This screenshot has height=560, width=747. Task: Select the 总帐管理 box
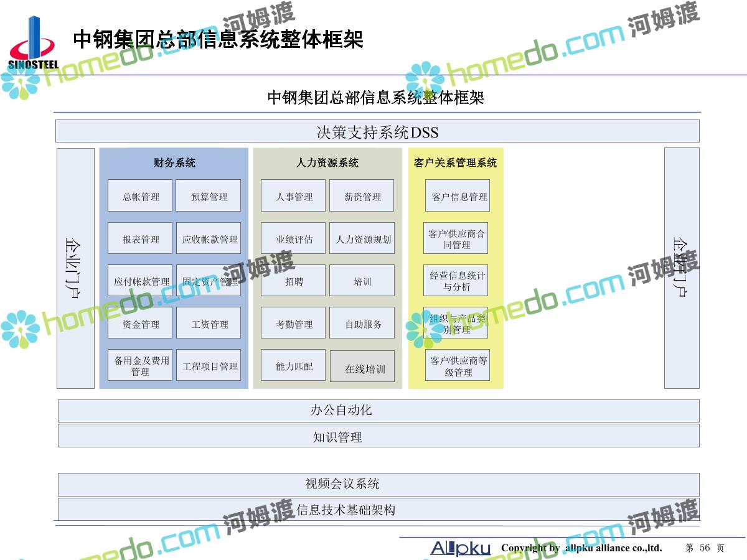tap(140, 196)
